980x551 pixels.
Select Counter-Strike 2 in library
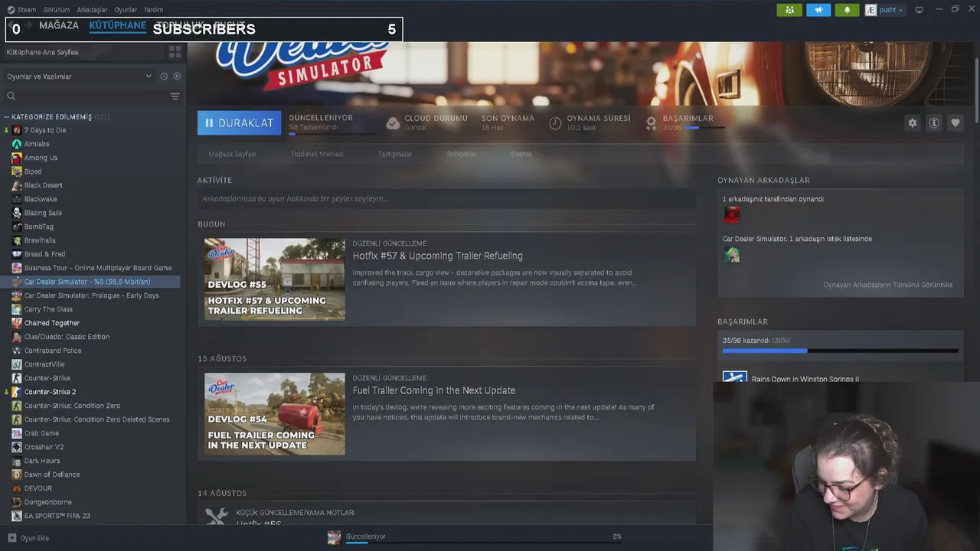[x=50, y=392]
